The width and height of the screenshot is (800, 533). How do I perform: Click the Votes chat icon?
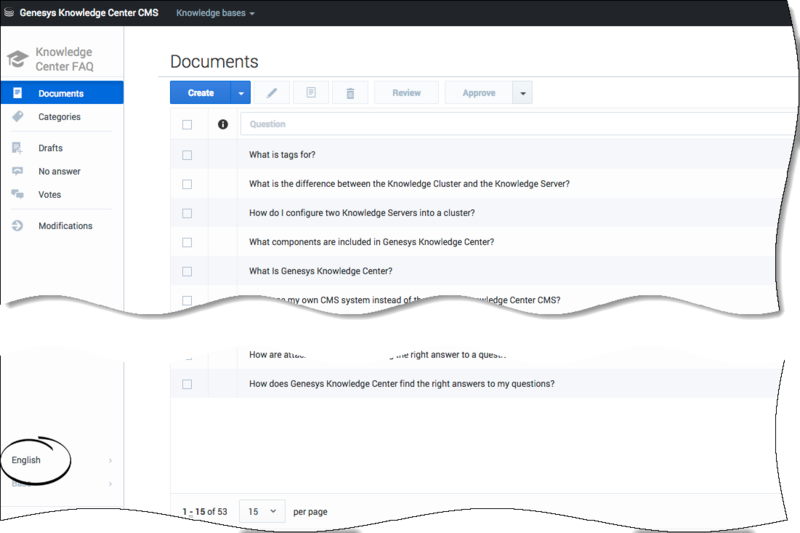point(17,194)
